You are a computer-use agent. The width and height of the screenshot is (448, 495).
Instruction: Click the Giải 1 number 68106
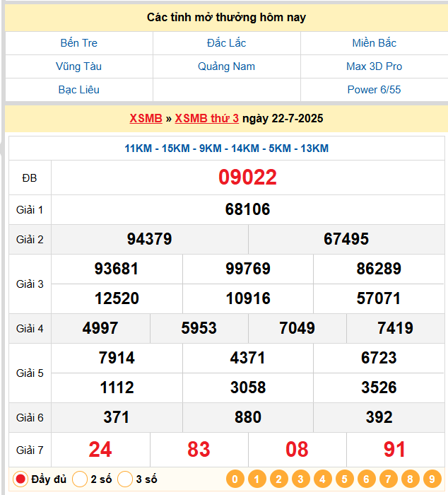[x=247, y=209]
